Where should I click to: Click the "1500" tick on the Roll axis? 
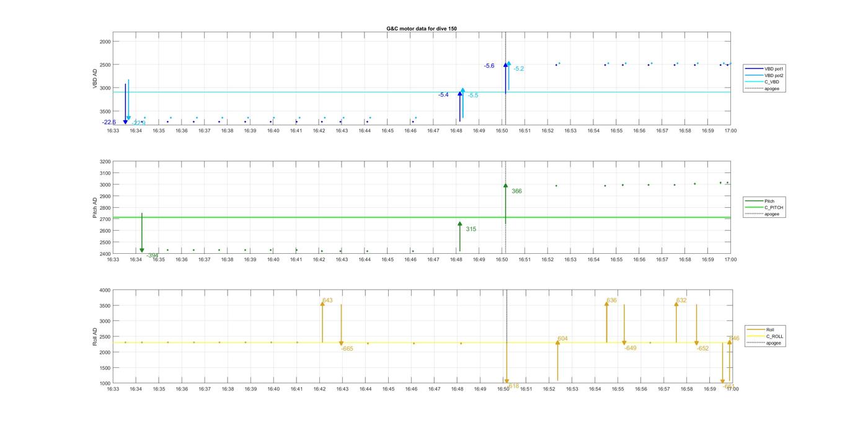click(x=105, y=368)
